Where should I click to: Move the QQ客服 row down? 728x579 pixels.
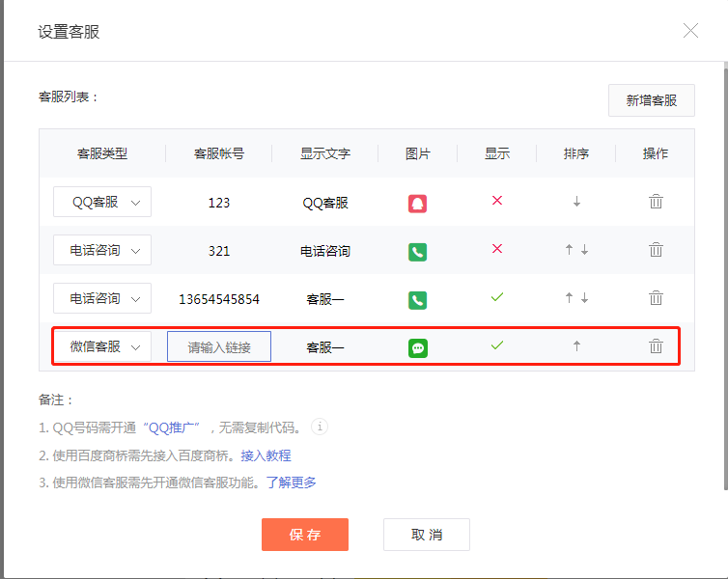pyautogui.click(x=576, y=202)
